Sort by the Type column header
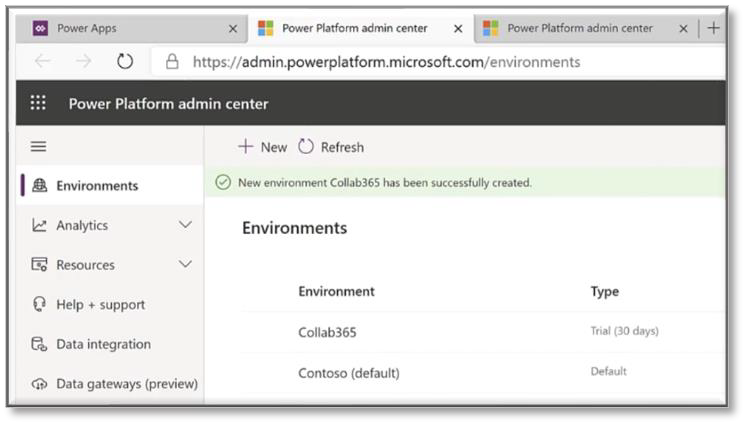The image size is (746, 425). 605,291
